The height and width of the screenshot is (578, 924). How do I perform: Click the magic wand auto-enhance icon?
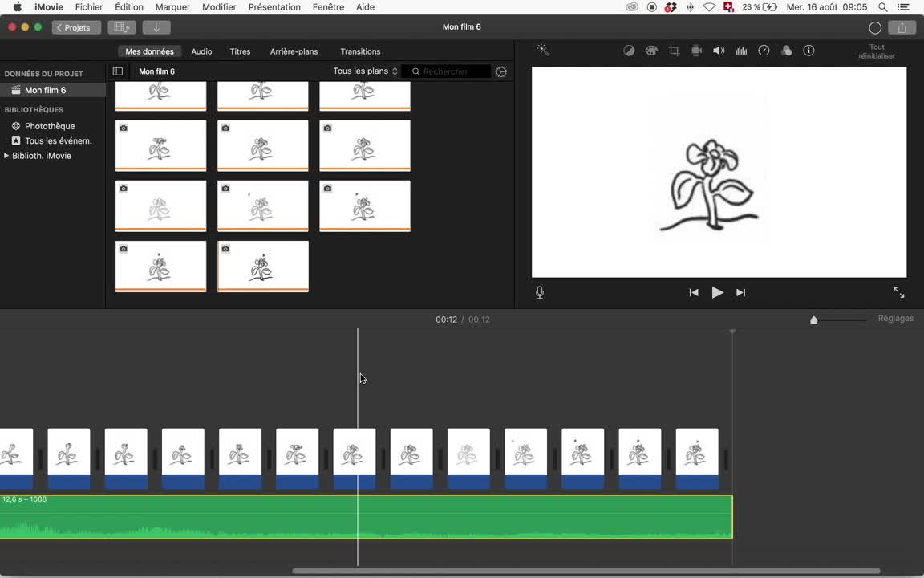[543, 51]
